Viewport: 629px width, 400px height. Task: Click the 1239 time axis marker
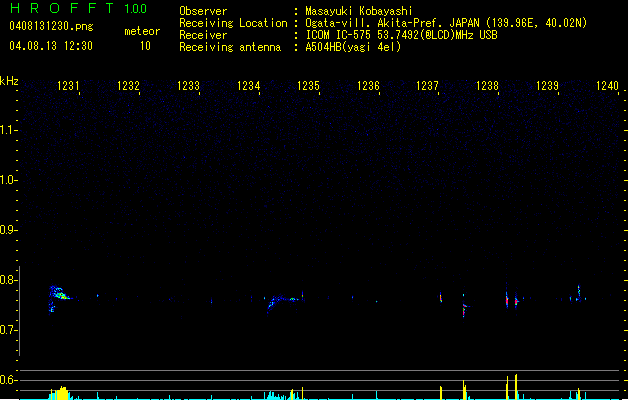[547, 86]
